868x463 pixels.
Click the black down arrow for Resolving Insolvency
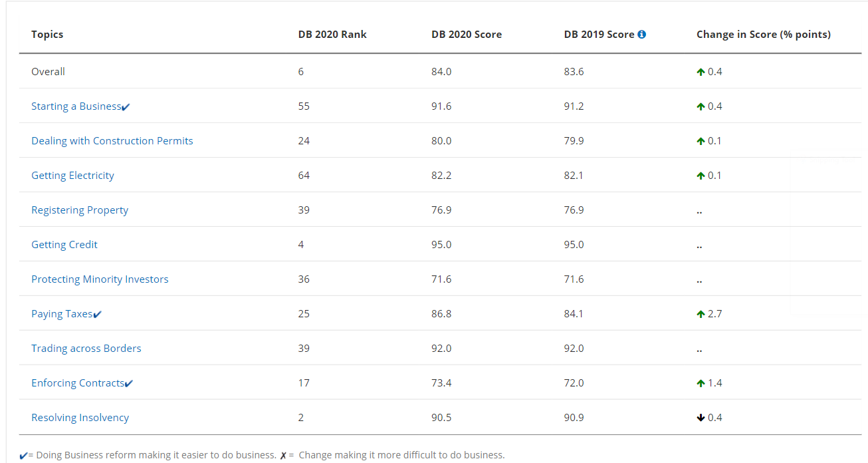[701, 418]
